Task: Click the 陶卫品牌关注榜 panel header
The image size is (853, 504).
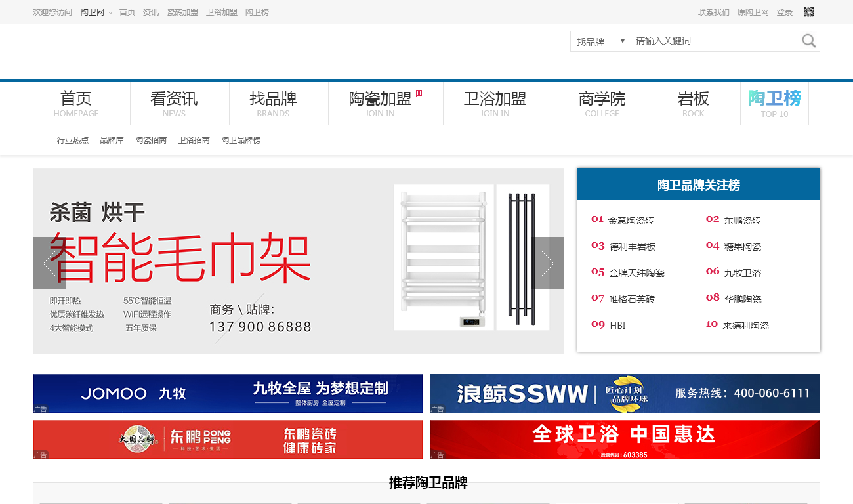Action: click(699, 184)
